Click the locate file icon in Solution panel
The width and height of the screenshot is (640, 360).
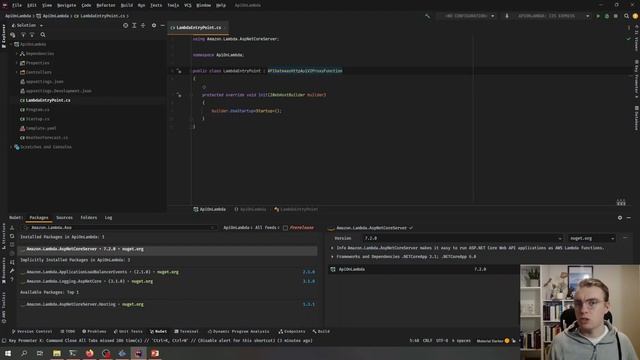tap(125, 25)
